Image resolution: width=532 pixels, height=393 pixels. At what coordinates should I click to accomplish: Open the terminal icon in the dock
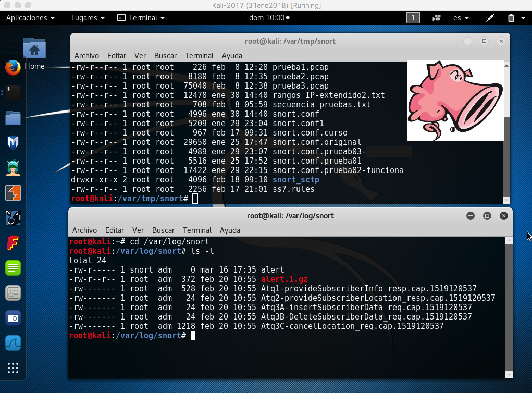point(13,93)
